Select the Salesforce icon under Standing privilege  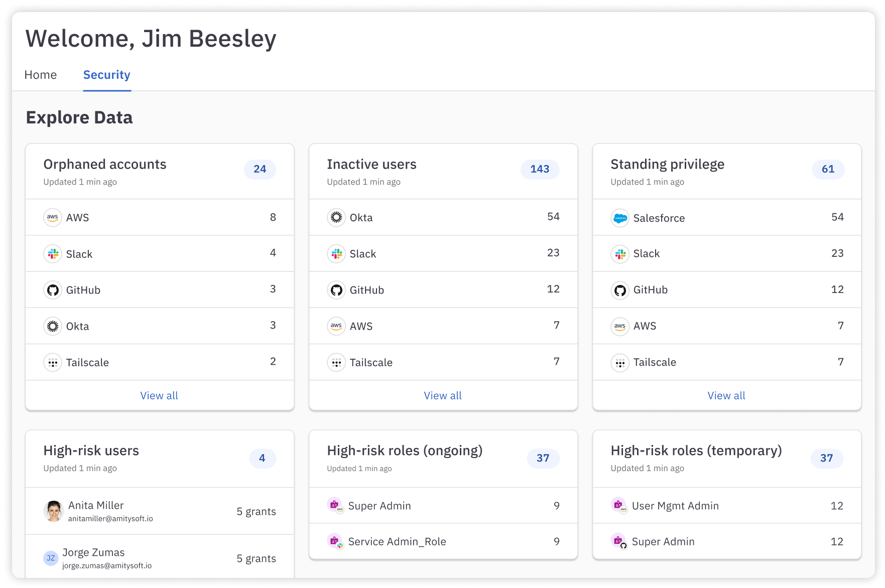click(620, 218)
